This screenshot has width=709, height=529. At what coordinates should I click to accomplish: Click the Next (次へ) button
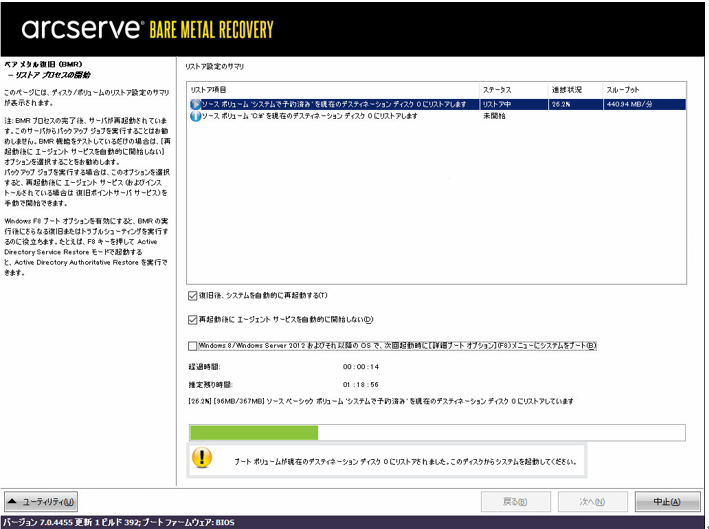[x=592, y=502]
